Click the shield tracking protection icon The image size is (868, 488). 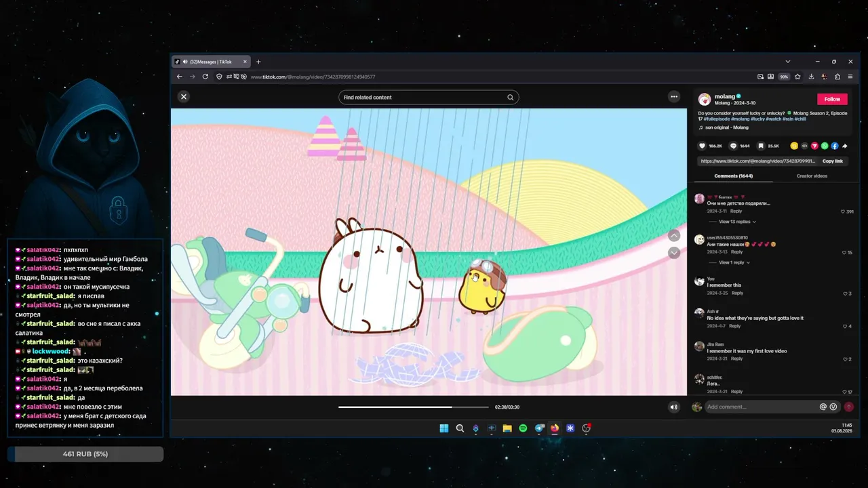pyautogui.click(x=219, y=77)
